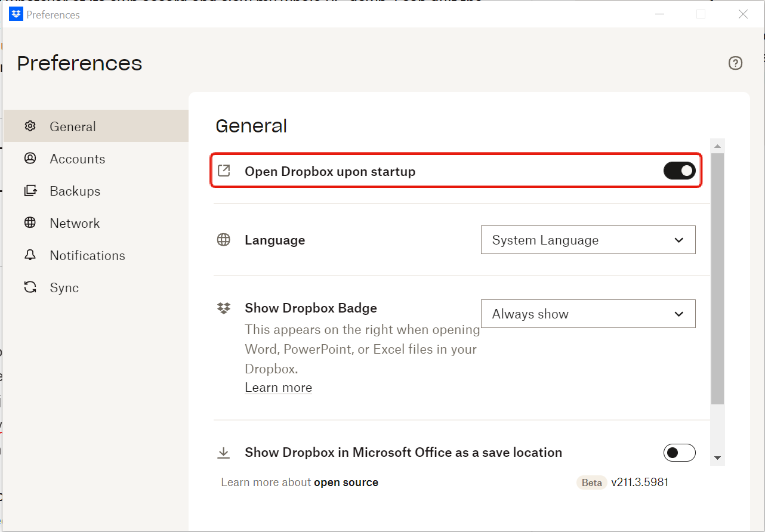Click the download icon beside Microsoft Office option
Screen dimensions: 765x532
coord(224,453)
